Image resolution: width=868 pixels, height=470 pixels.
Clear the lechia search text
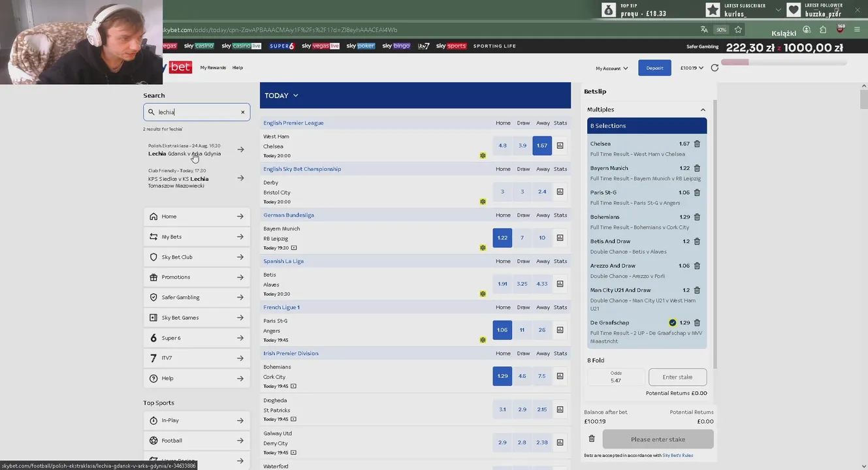242,112
